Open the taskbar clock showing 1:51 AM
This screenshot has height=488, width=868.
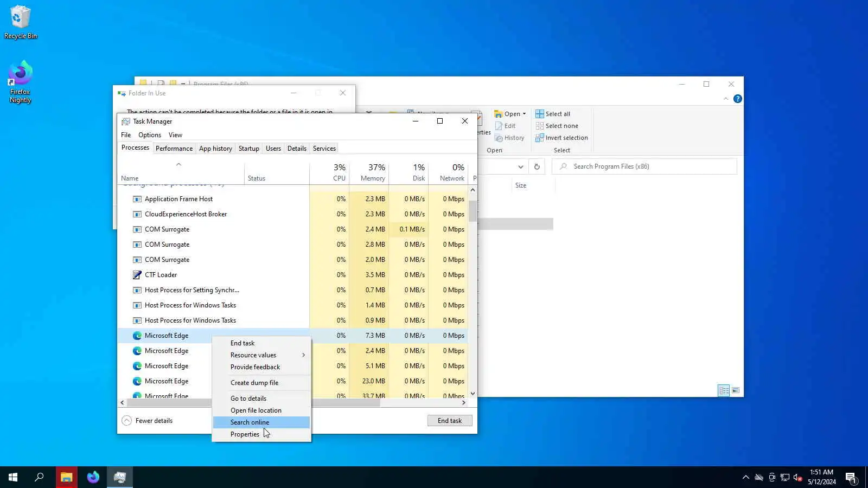coord(821,477)
